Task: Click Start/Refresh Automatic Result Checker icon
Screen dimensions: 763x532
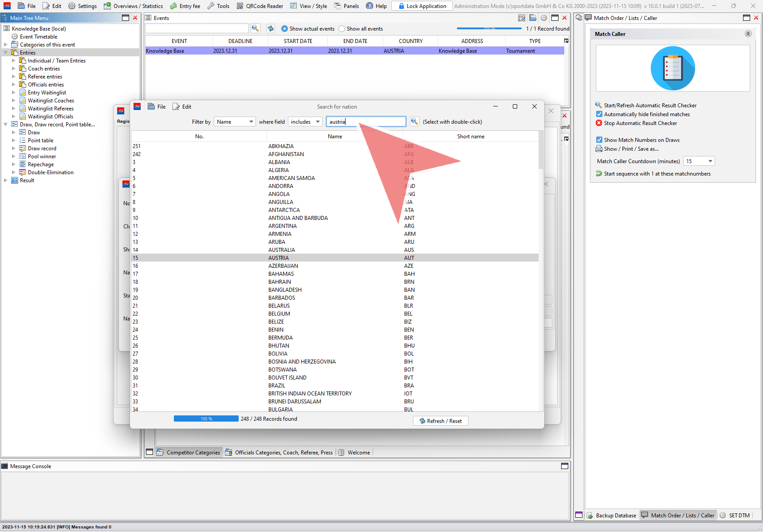Action: point(598,105)
